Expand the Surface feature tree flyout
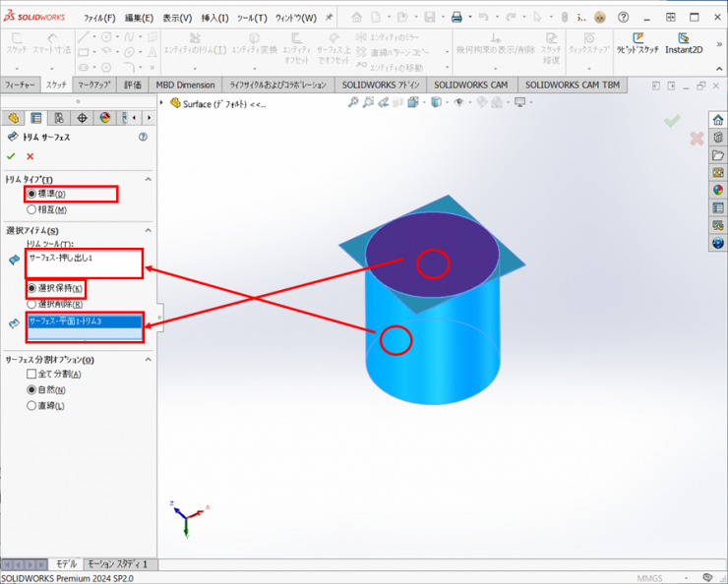Image resolution: width=728 pixels, height=584 pixels. point(164,103)
